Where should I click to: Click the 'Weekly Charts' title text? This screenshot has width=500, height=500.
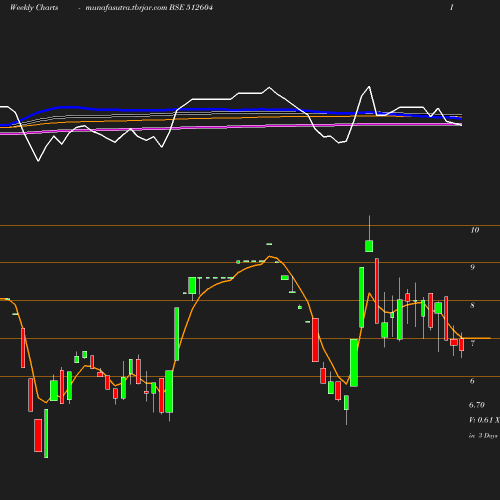[x=34, y=7]
